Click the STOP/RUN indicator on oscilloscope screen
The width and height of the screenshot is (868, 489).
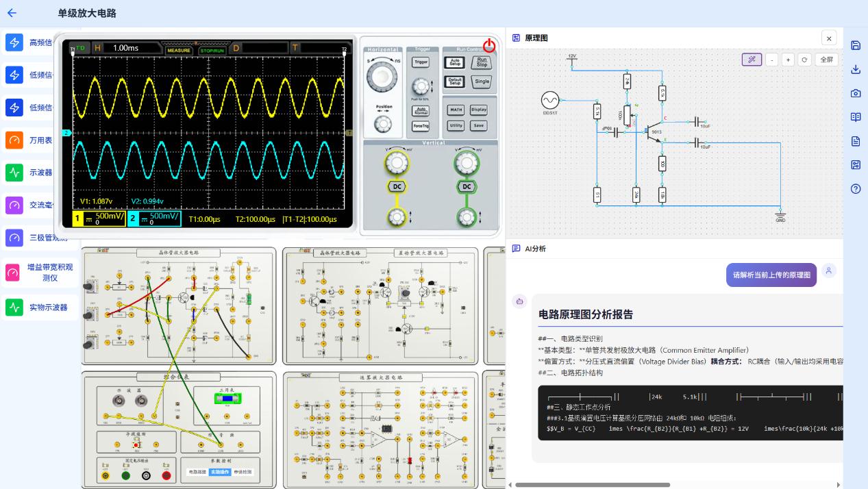(212, 50)
